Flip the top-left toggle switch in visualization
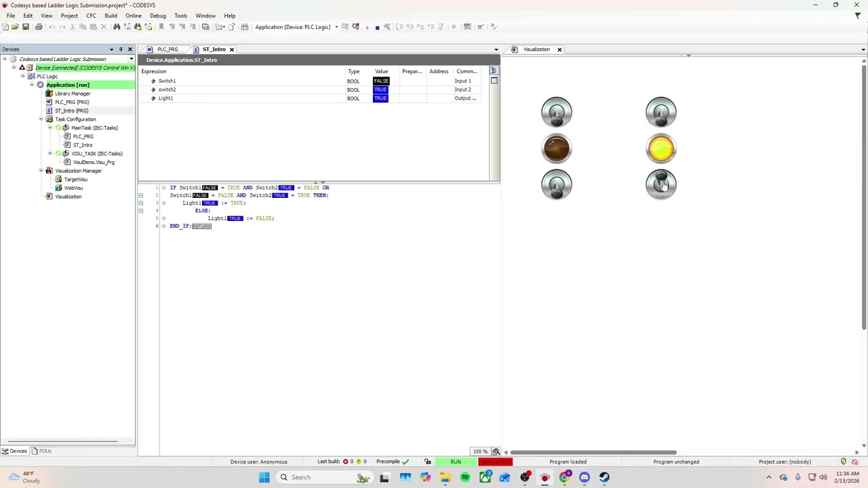The height and width of the screenshot is (488, 868). tap(556, 112)
